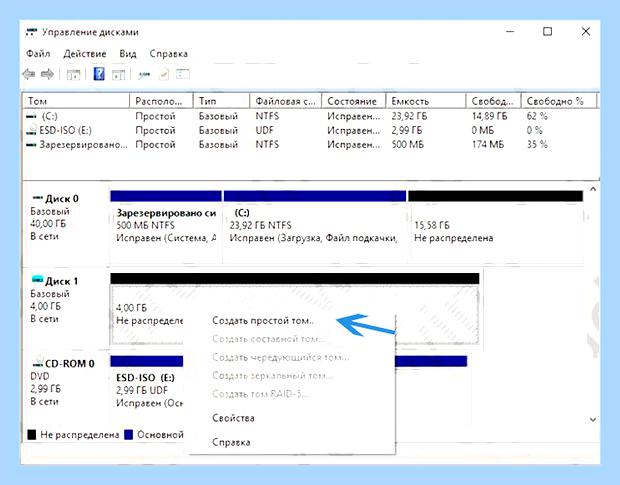Click the Диск 0 label panel
The height and width of the screenshot is (485, 620).
tap(66, 225)
